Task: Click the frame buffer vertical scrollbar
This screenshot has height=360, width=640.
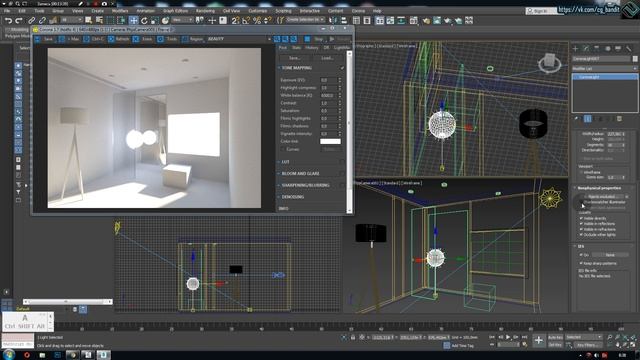Action: [349, 131]
